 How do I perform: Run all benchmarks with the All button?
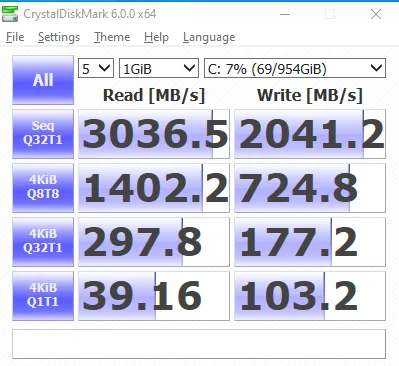pyautogui.click(x=43, y=80)
